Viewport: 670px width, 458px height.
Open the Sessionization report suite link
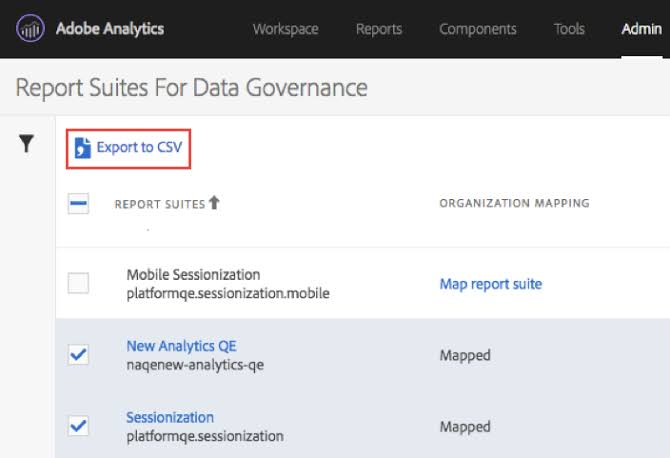[x=170, y=417]
